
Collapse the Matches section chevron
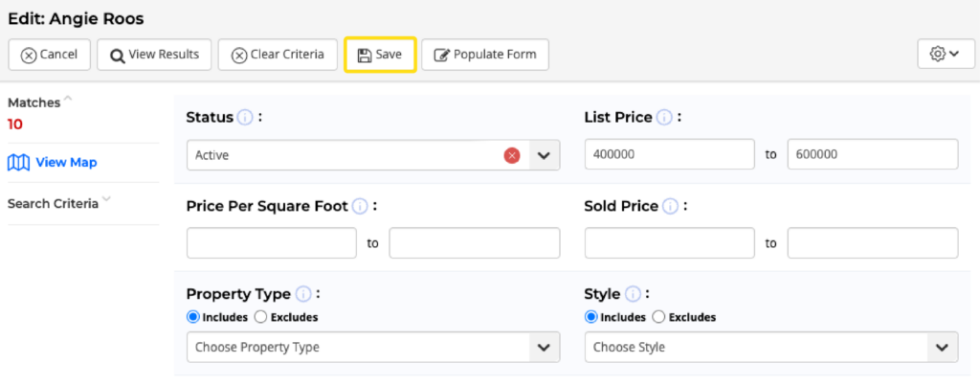tap(68, 99)
